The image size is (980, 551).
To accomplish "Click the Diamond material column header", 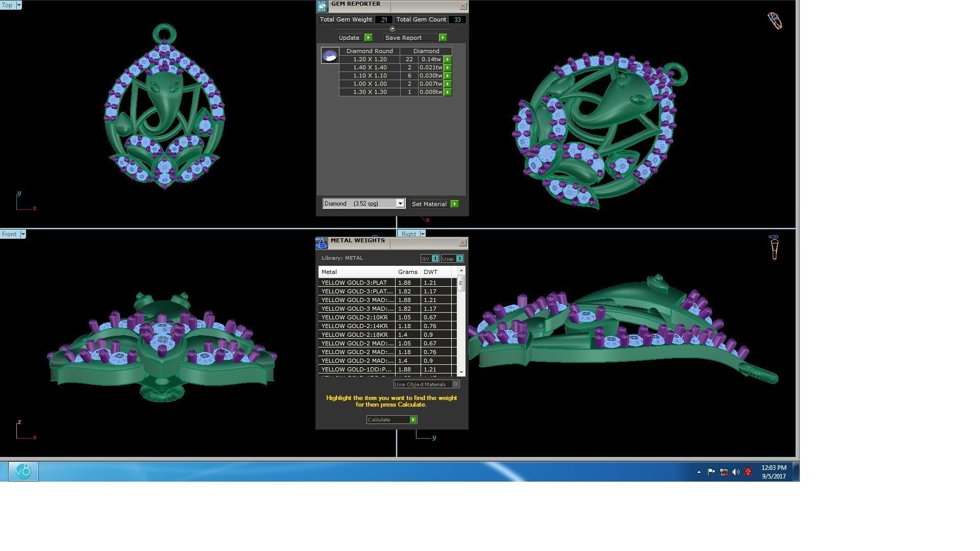I will pyautogui.click(x=426, y=51).
